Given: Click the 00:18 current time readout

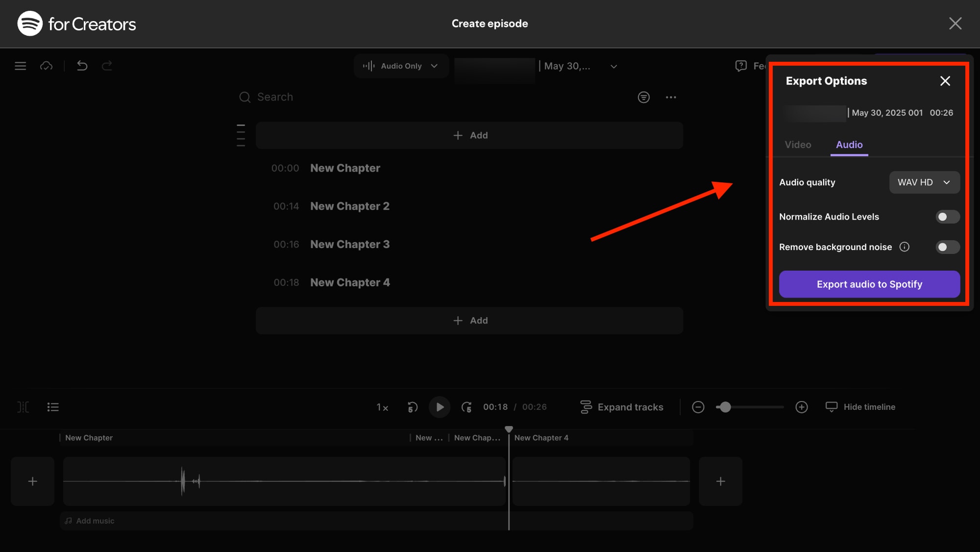Looking at the screenshot, I should pyautogui.click(x=495, y=407).
